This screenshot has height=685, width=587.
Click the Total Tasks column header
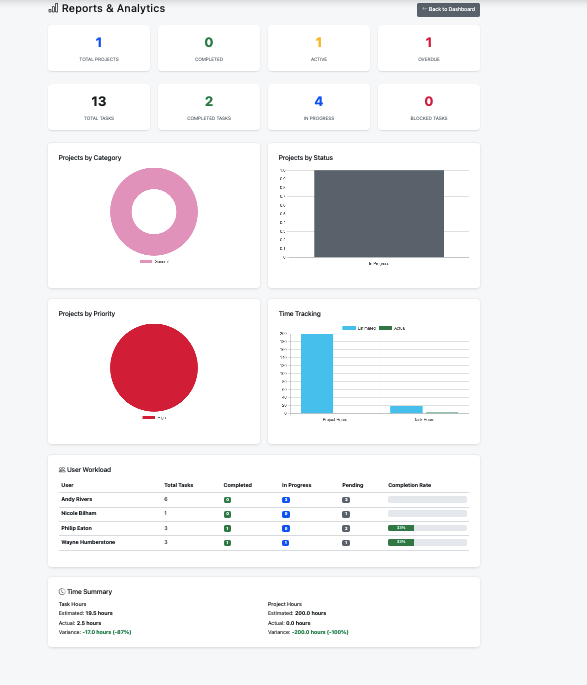click(179, 485)
